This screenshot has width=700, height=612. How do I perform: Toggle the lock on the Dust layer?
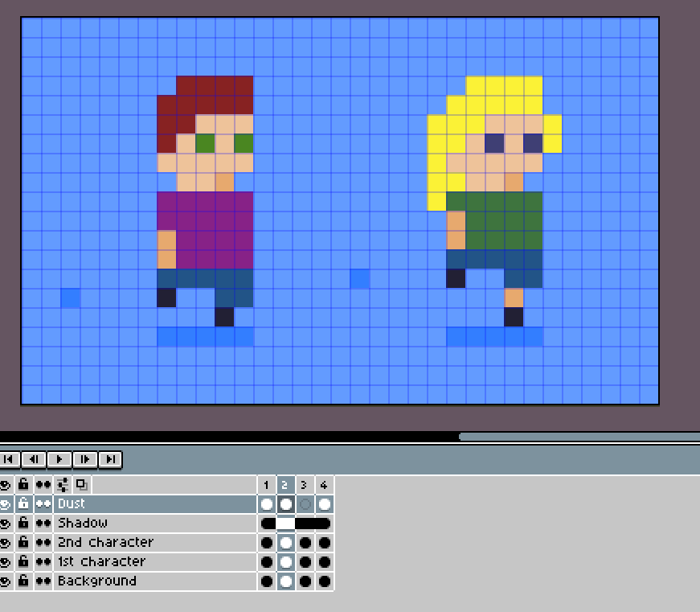[x=23, y=504]
